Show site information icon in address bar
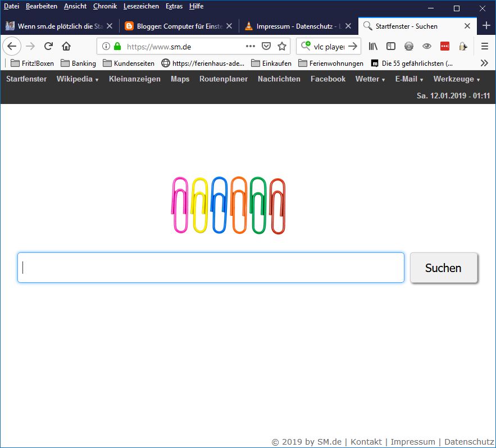The width and height of the screenshot is (496, 448). click(106, 46)
